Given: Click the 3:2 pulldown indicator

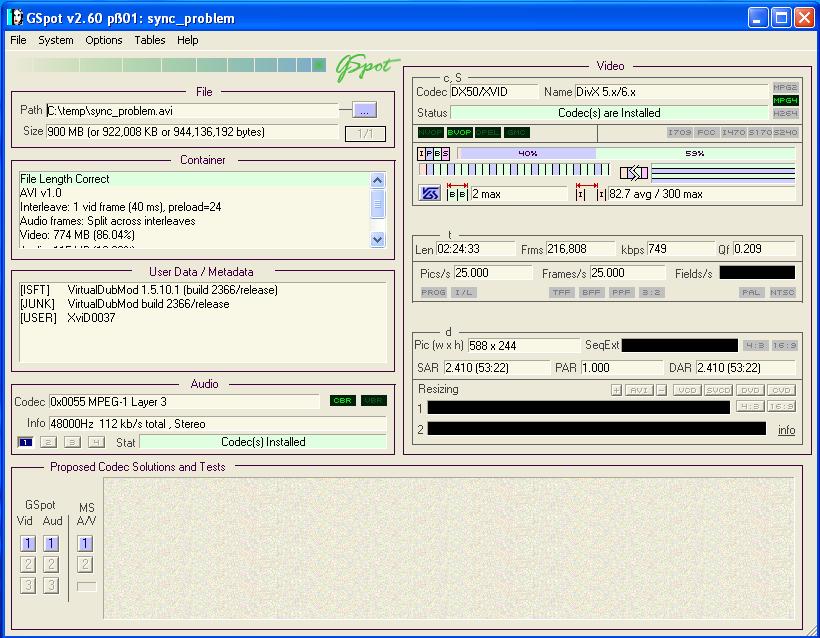Looking at the screenshot, I should (652, 292).
